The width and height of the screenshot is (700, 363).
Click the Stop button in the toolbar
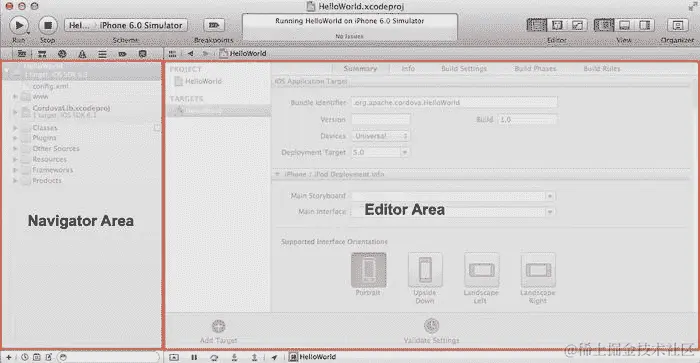tap(48, 25)
